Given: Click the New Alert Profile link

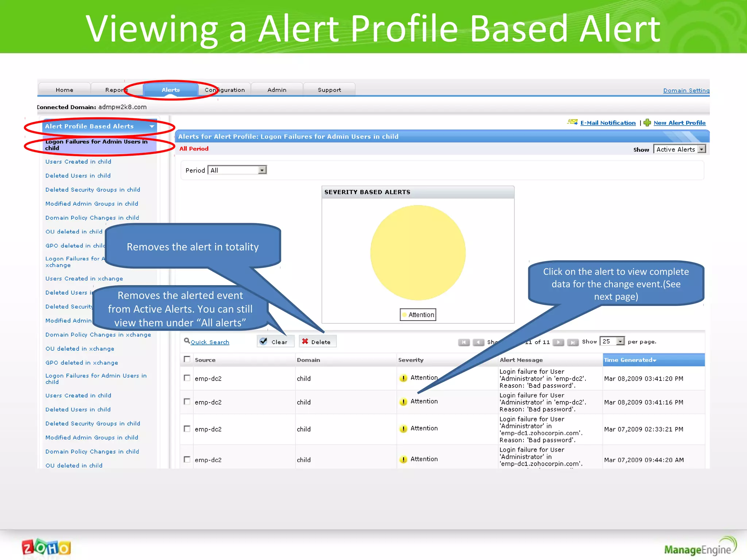Looking at the screenshot, I should pos(680,123).
